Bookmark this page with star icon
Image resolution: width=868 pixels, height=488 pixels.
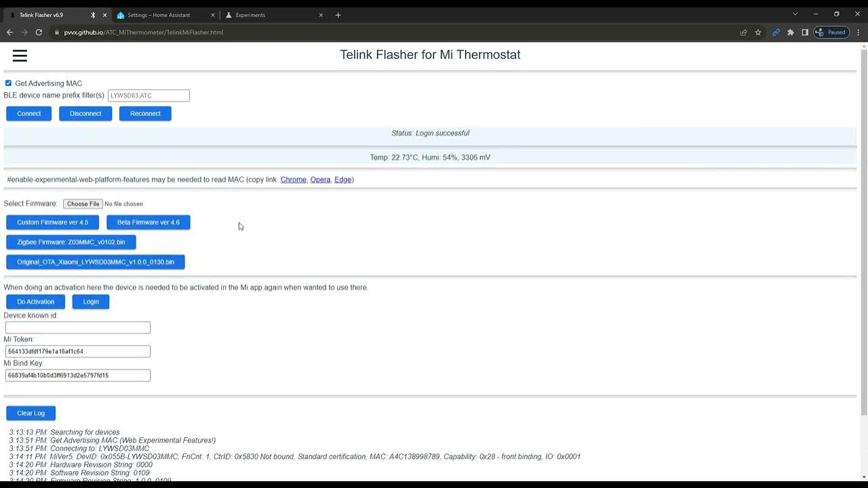click(758, 32)
